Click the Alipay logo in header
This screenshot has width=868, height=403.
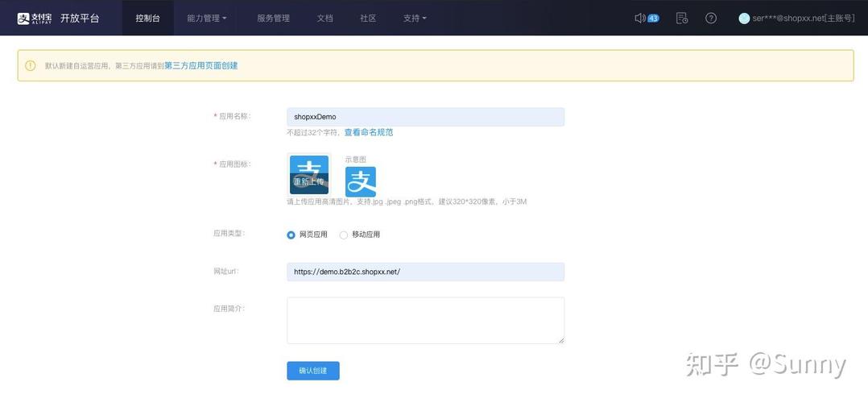point(35,18)
